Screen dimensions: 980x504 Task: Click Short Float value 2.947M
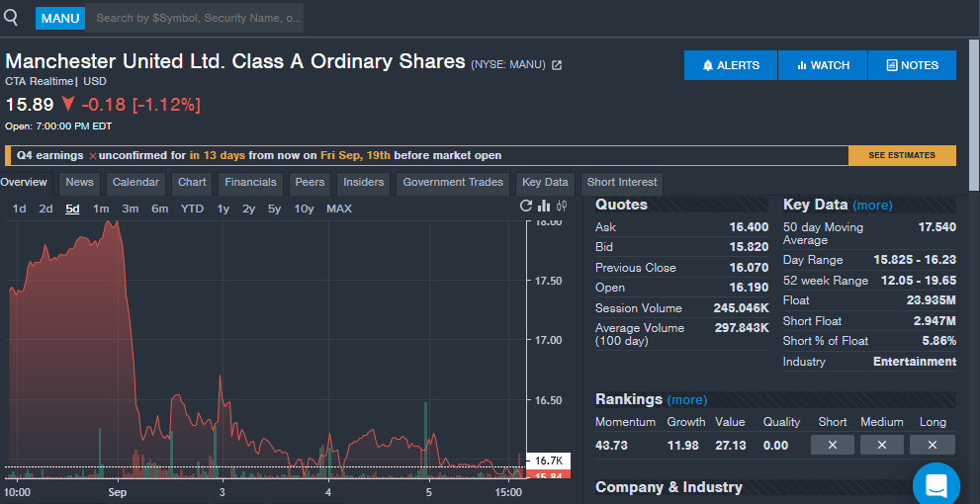point(934,321)
